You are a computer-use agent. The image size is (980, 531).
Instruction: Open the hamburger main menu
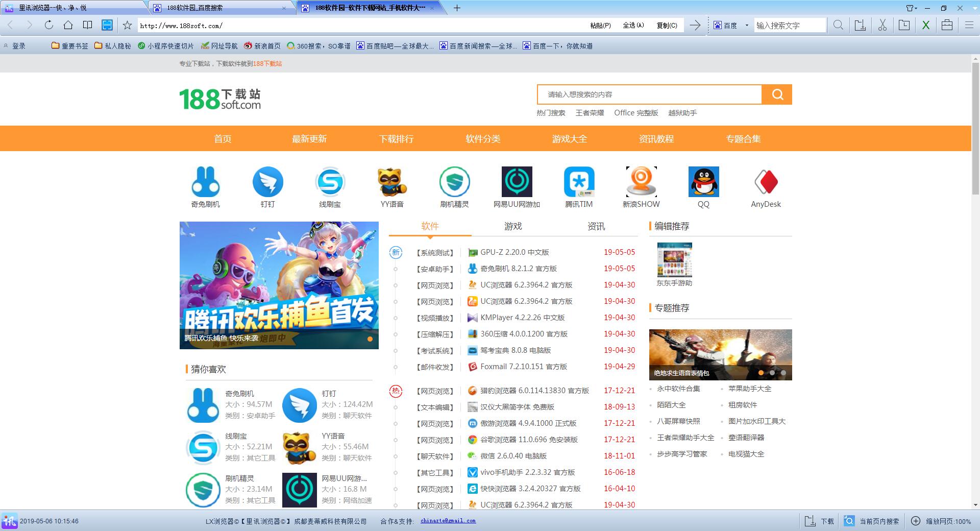click(x=969, y=25)
